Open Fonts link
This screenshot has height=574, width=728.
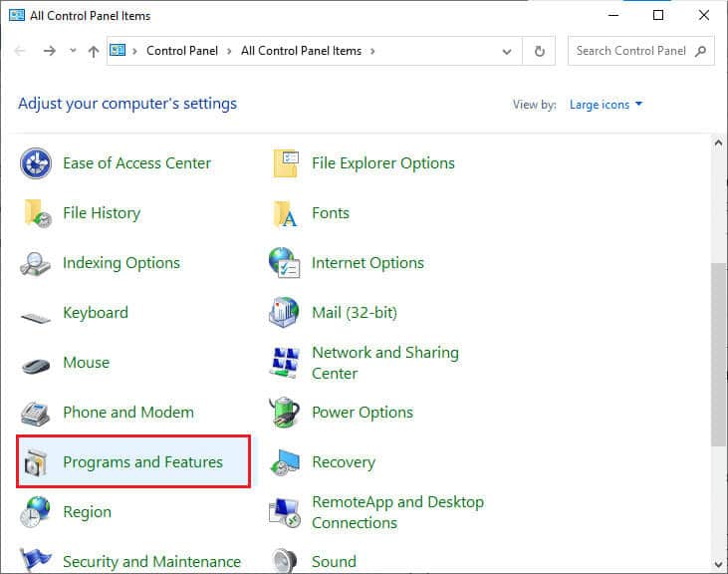click(330, 213)
